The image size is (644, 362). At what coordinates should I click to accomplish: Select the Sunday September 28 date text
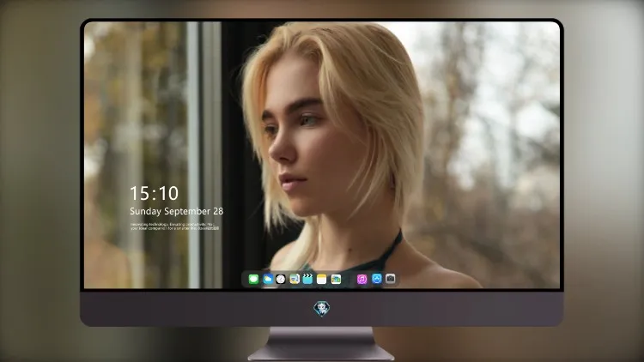pos(177,211)
